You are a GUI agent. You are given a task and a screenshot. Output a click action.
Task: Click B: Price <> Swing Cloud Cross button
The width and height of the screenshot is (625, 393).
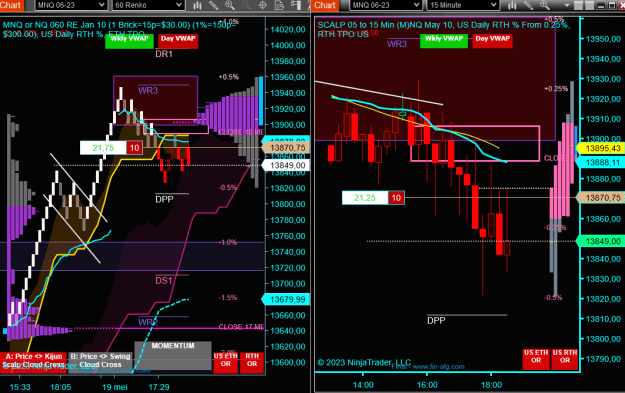click(x=100, y=362)
